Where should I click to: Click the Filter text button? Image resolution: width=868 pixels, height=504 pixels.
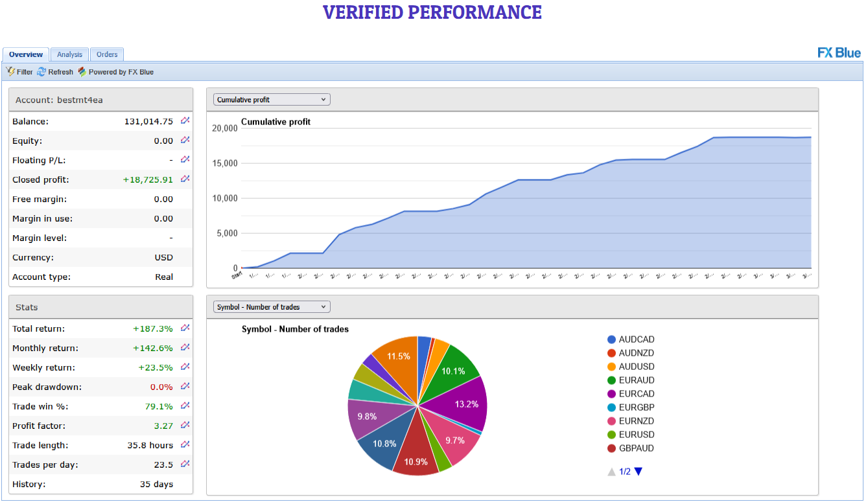tap(25, 72)
